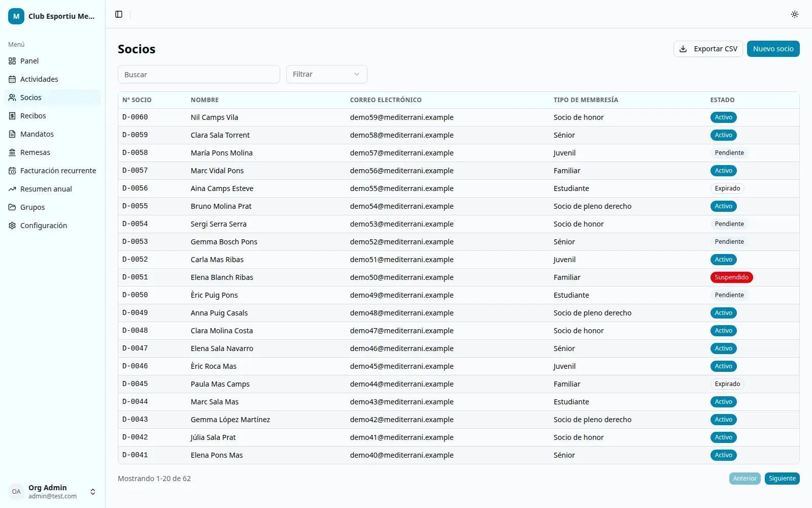Click Activo badge for Elena Sala Navarro

(723, 348)
